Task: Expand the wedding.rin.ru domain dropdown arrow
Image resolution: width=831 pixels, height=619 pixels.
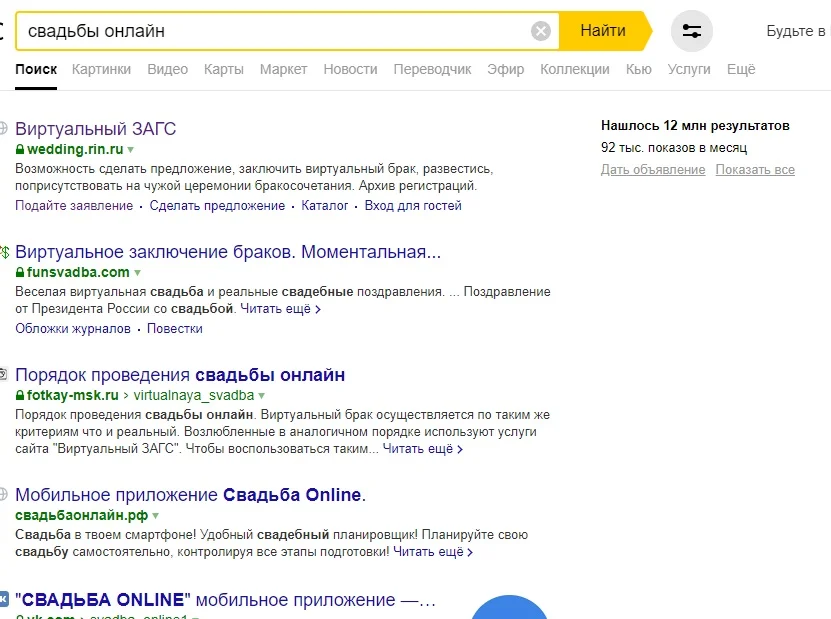Action: [132, 151]
